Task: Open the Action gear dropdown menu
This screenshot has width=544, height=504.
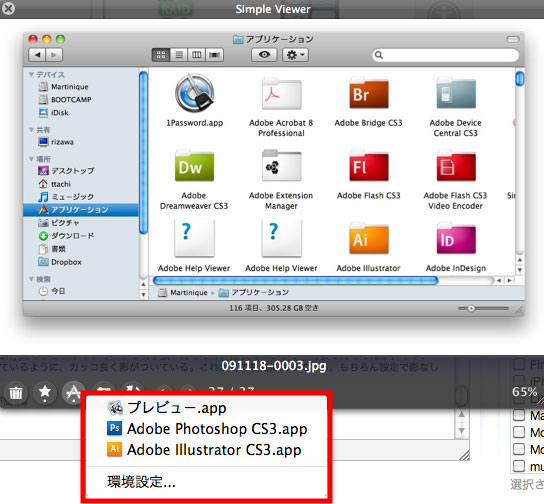Action: tap(295, 55)
